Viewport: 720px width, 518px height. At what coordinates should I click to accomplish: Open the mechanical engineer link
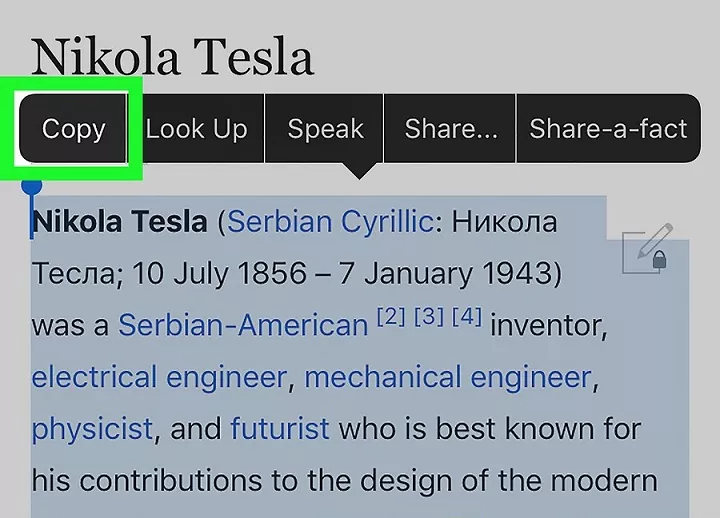[448, 378]
